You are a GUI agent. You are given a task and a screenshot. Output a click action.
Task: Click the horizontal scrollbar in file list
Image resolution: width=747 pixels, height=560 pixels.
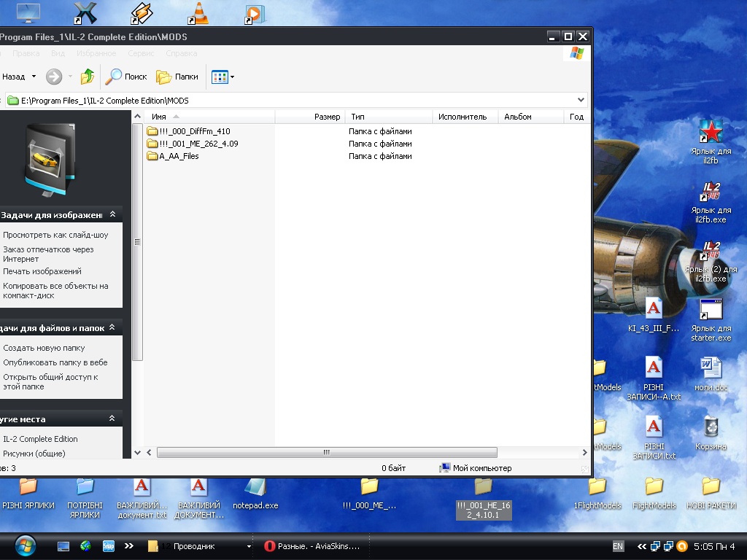pyautogui.click(x=327, y=453)
